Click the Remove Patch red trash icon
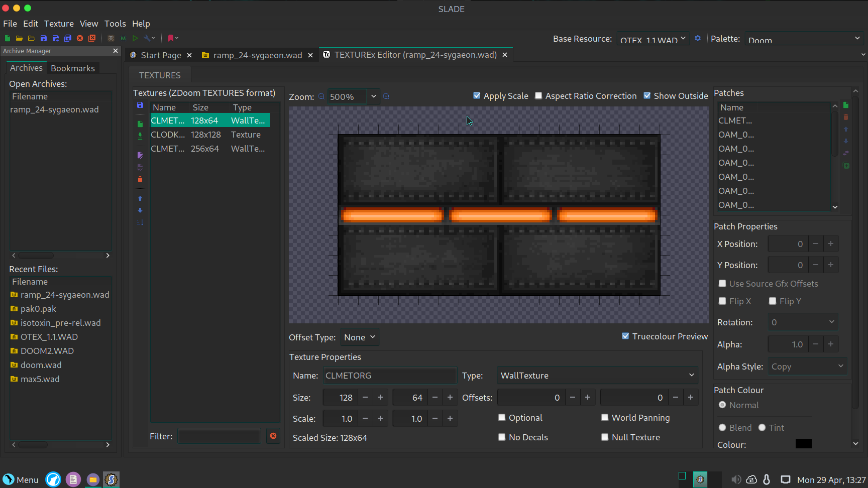 (846, 117)
